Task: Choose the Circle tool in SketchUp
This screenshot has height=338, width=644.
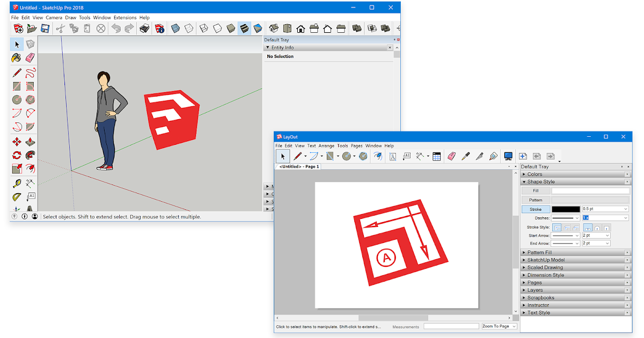Action: (x=17, y=100)
